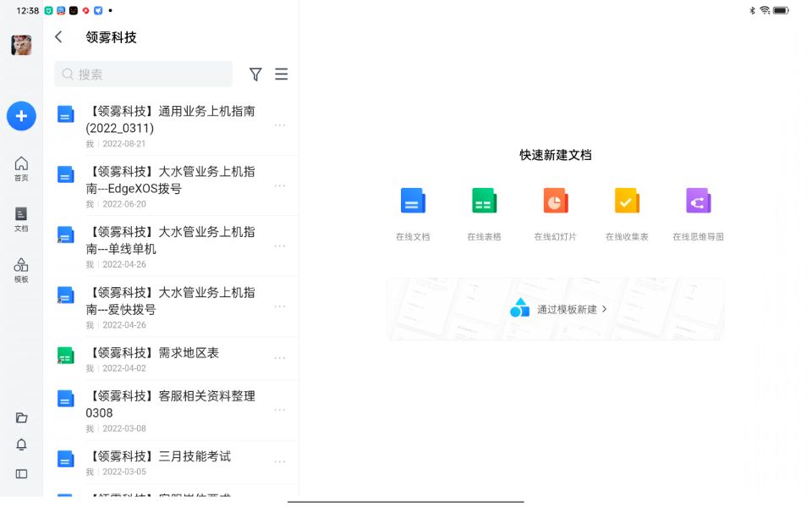Open your profile avatar picture

tap(21, 44)
